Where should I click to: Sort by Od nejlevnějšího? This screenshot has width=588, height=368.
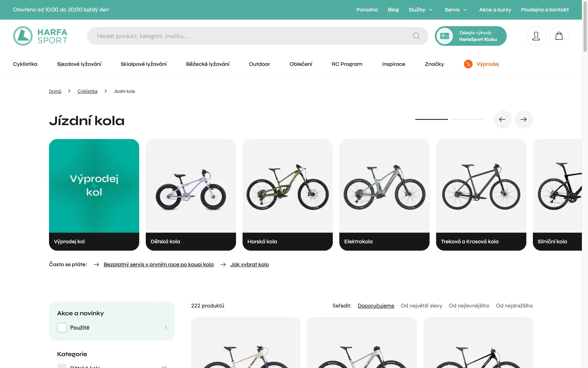tap(469, 305)
